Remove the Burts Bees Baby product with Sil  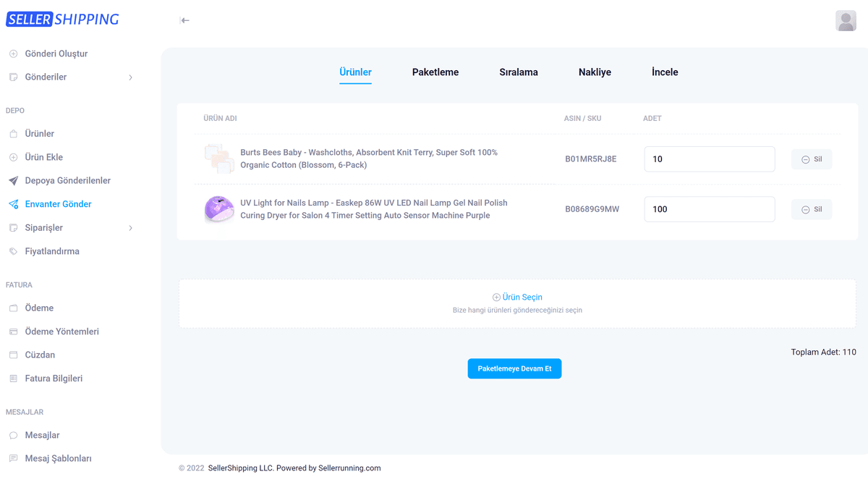(811, 159)
